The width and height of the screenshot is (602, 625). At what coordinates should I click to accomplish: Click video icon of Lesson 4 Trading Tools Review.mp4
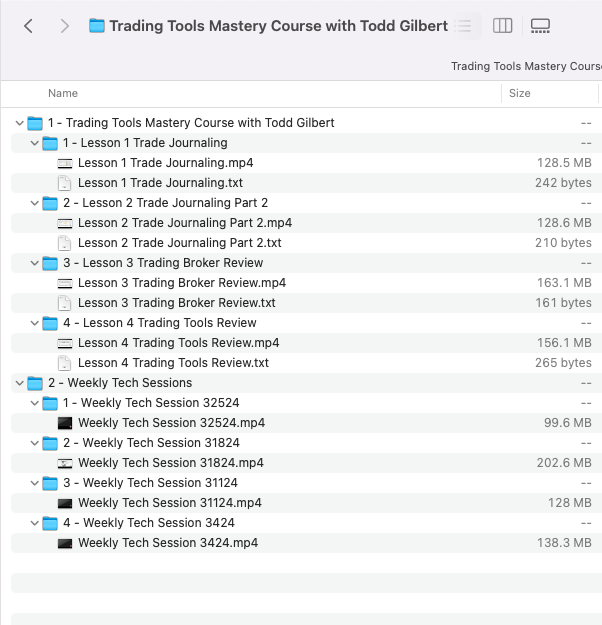coord(65,343)
